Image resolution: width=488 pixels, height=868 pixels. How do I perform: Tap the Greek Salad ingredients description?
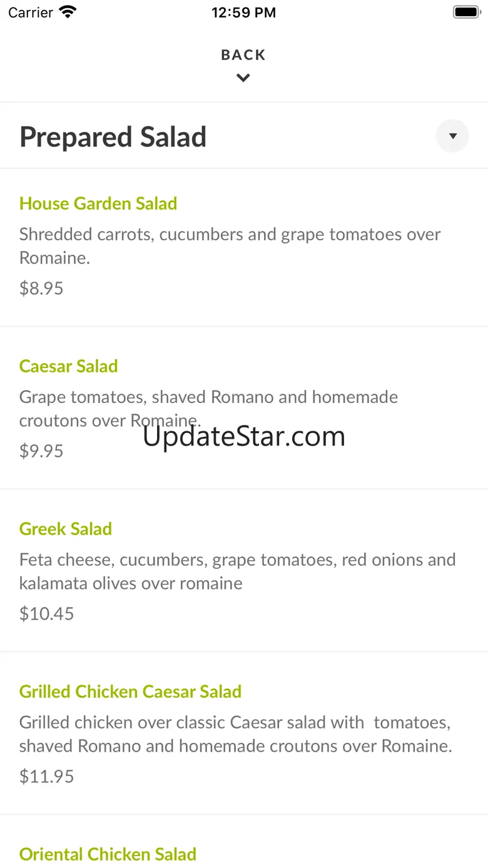click(237, 571)
